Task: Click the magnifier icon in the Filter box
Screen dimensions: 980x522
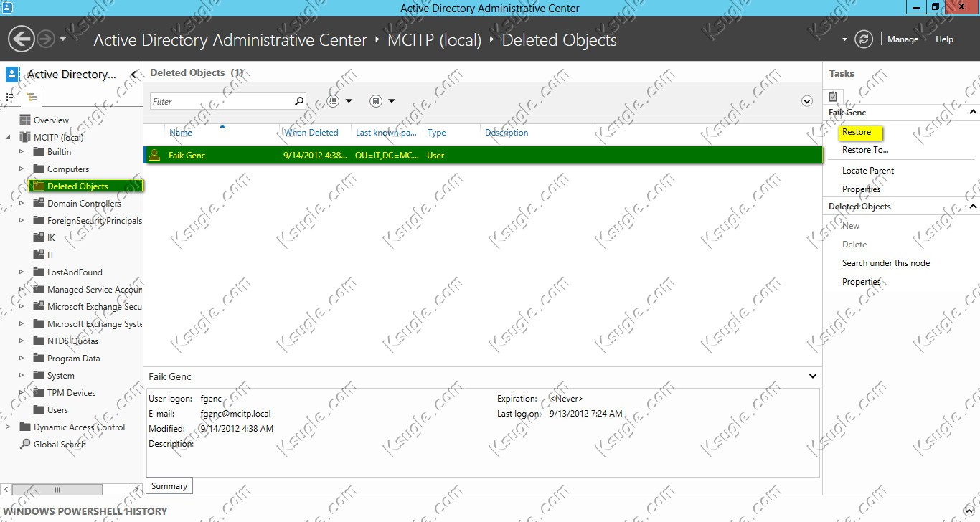Action: [x=299, y=101]
